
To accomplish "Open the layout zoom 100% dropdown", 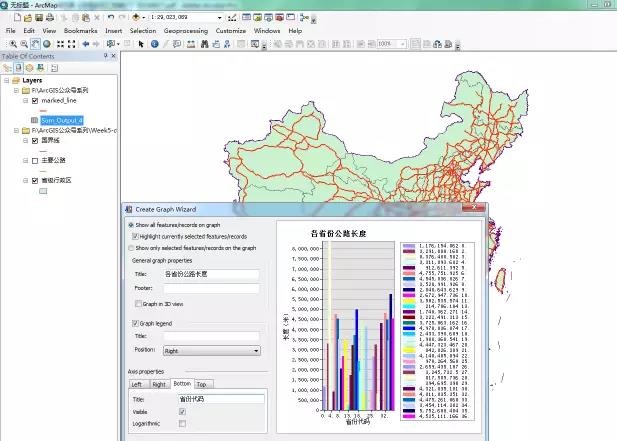I will (x=403, y=44).
